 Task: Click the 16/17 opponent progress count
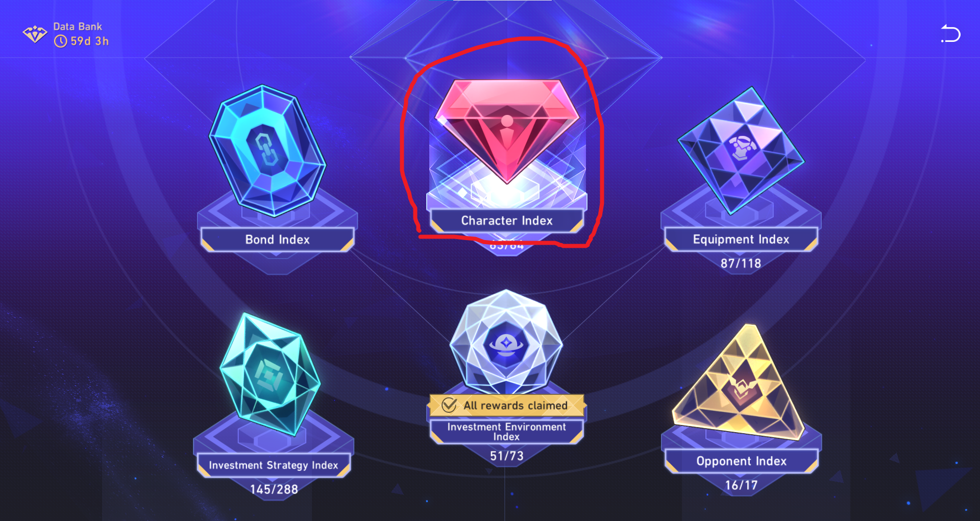click(742, 485)
